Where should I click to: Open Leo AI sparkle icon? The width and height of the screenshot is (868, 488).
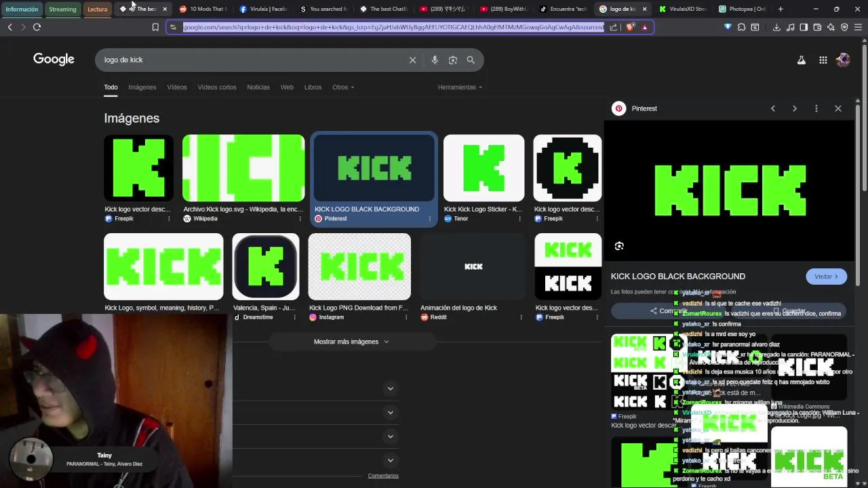(831, 27)
